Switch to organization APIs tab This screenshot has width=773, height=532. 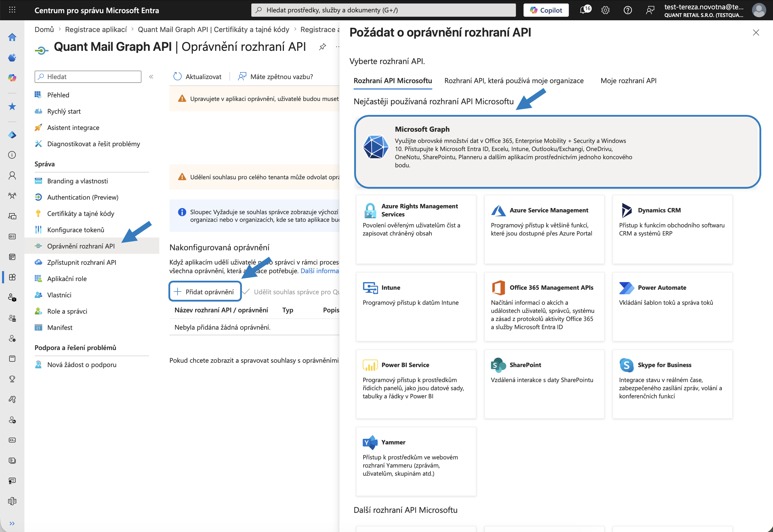[514, 81]
